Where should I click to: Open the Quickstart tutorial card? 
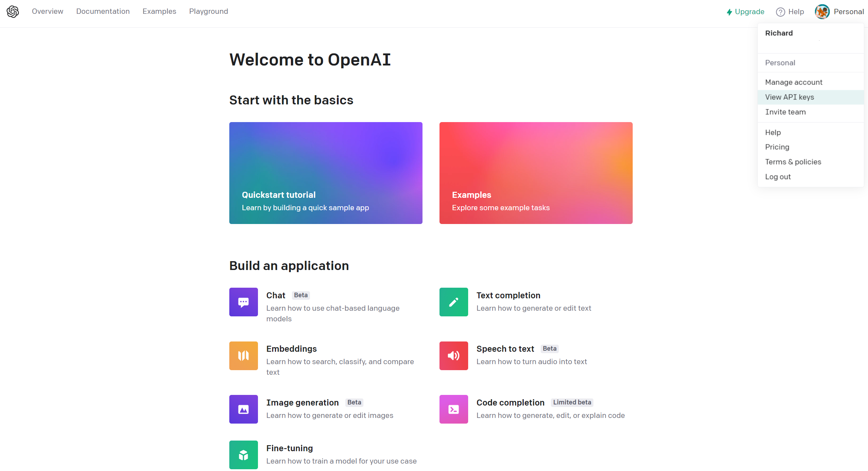pyautogui.click(x=327, y=173)
